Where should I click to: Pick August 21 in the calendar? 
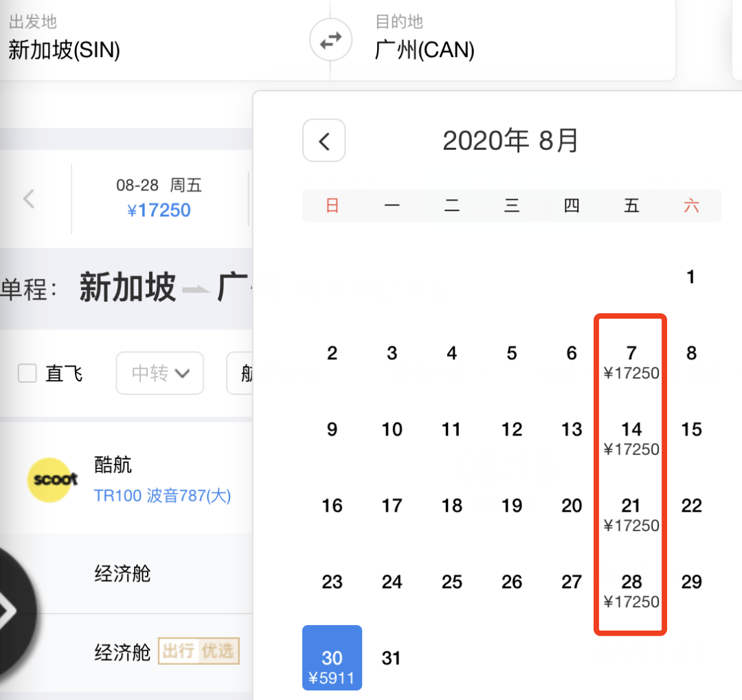coord(631,515)
